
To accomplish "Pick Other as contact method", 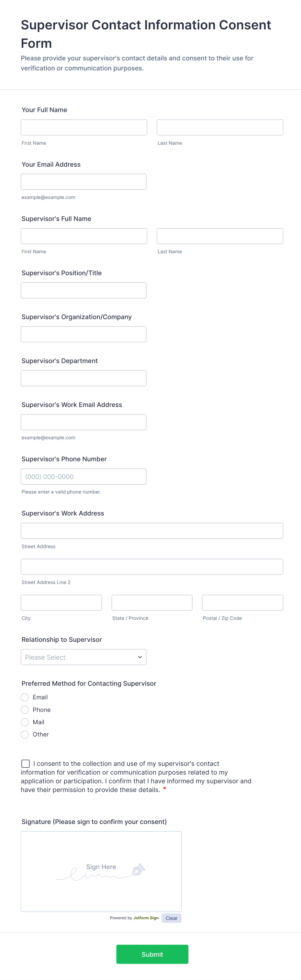I will tap(25, 734).
